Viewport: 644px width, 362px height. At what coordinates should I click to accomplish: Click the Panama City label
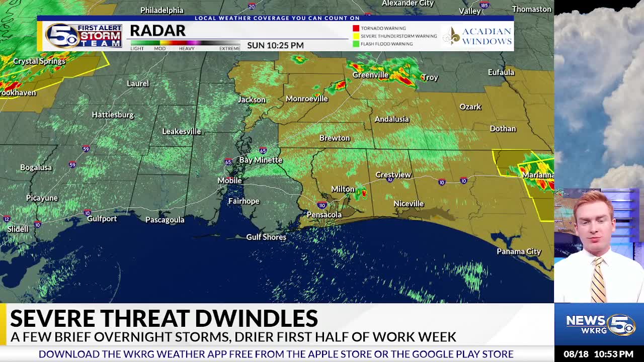[519, 251]
